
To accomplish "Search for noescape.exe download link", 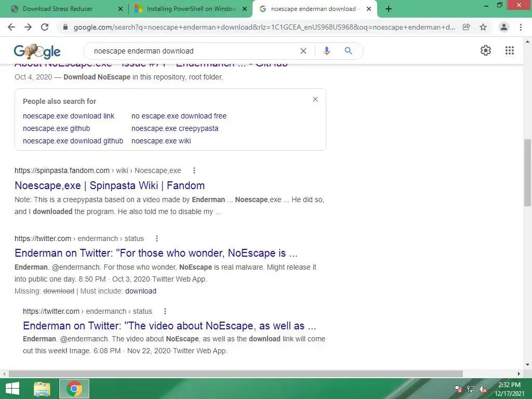I will tap(69, 116).
